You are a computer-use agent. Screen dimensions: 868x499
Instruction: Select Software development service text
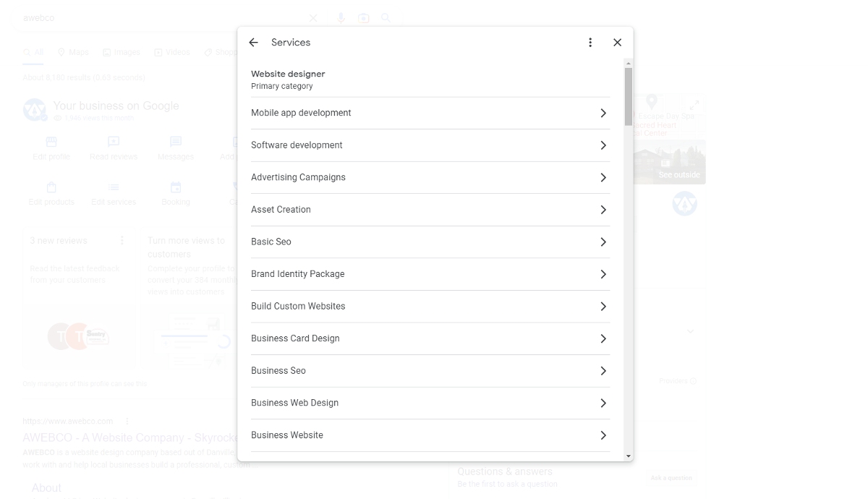click(297, 145)
